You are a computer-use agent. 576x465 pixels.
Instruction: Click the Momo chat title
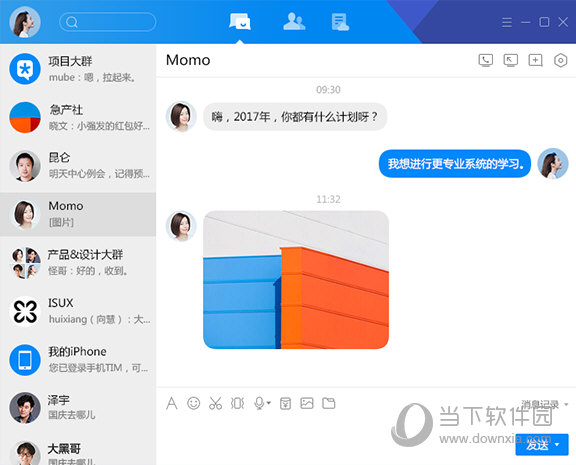pos(188,60)
